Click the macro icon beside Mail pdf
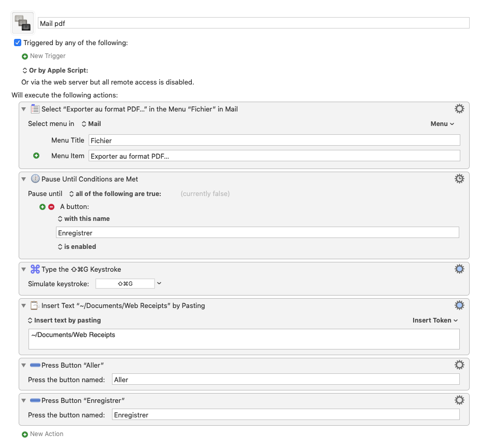Image resolution: width=480 pixels, height=448 pixels. pos(23,23)
